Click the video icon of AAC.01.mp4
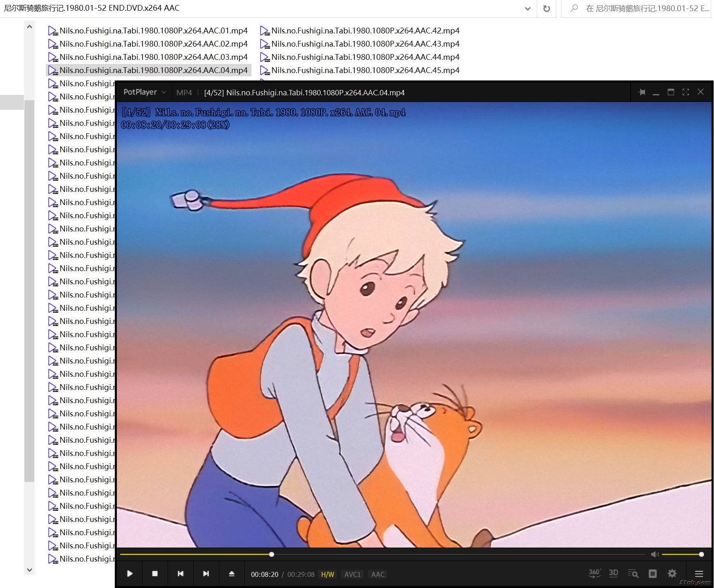 click(53, 31)
